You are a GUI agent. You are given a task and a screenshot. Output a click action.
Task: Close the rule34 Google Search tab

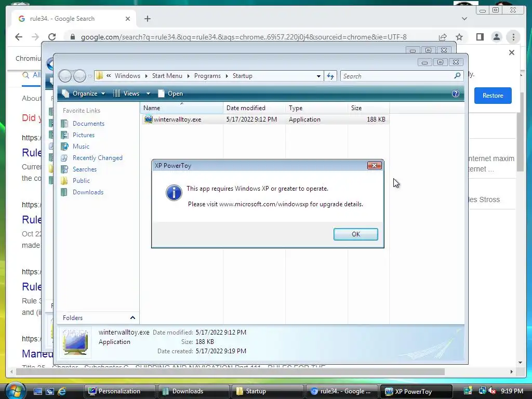(x=128, y=19)
